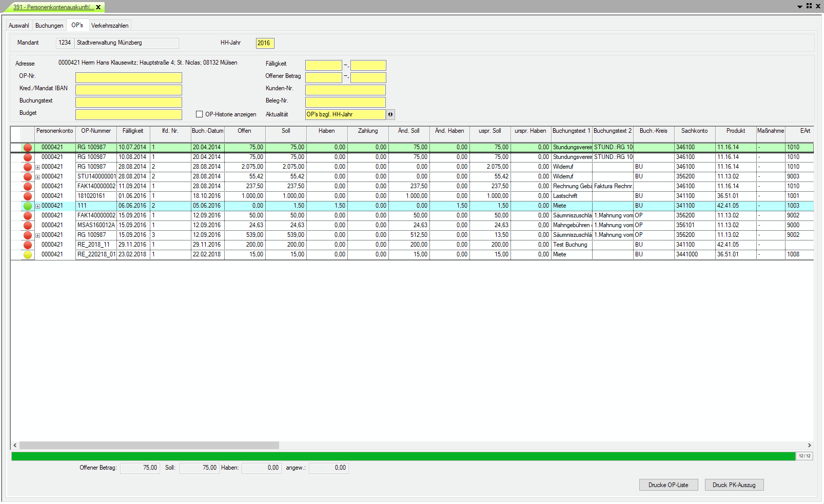The width and height of the screenshot is (824, 504).
Task: Click yellow status circle for RE_220218_01 row
Action: click(x=28, y=255)
